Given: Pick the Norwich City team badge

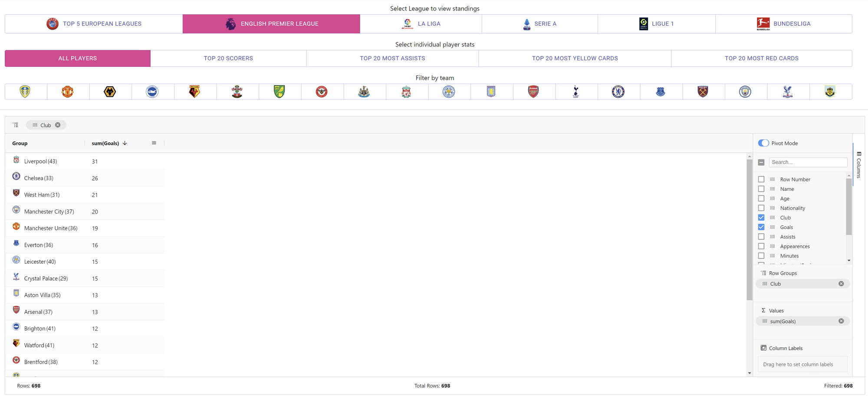Looking at the screenshot, I should click(x=279, y=92).
